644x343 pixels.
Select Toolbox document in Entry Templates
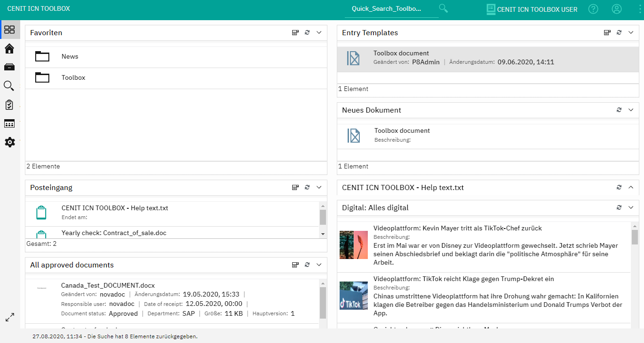pos(488,59)
